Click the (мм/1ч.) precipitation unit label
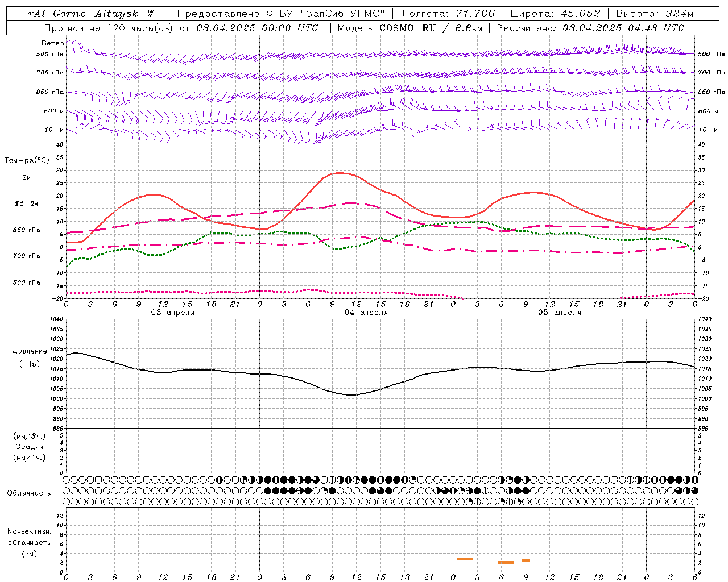 30,458
